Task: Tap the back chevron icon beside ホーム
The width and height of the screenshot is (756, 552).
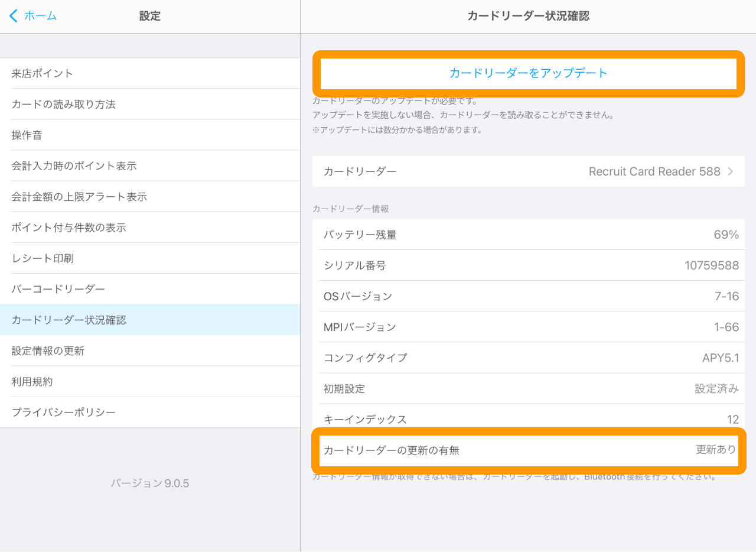Action: (14, 16)
